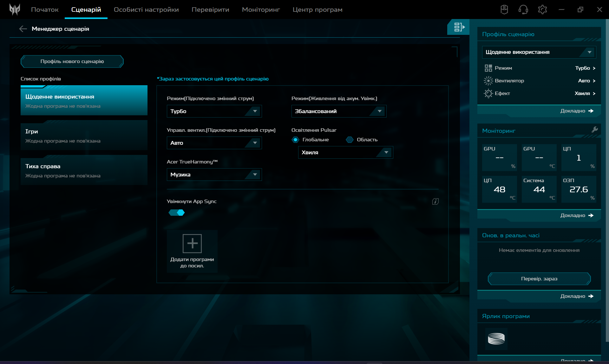Add programs via Додати програми tile
Screen dimensions: 609x364
tap(192, 251)
